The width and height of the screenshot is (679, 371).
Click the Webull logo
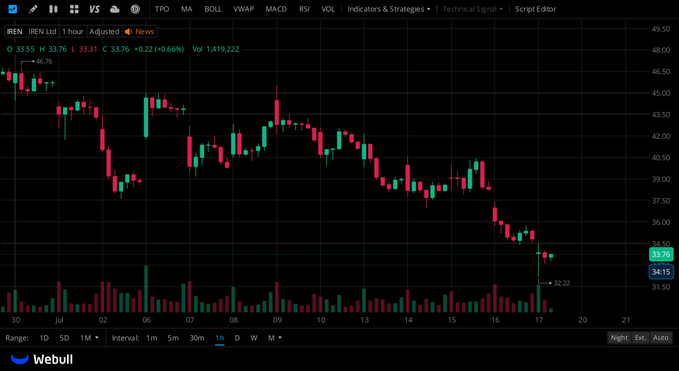pyautogui.click(x=42, y=359)
